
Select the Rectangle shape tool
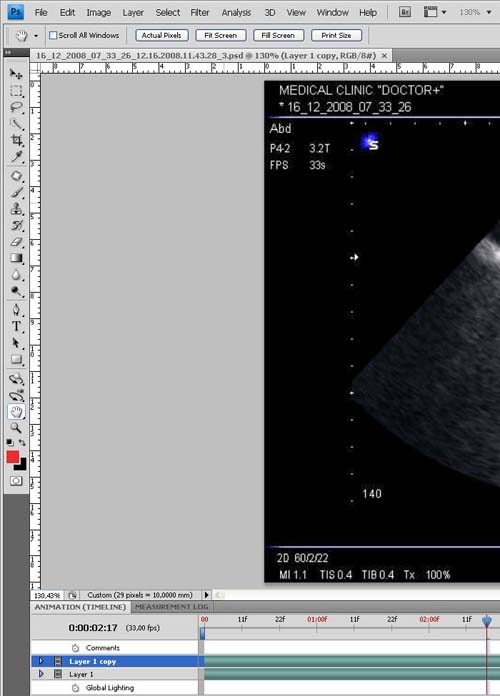(16, 359)
